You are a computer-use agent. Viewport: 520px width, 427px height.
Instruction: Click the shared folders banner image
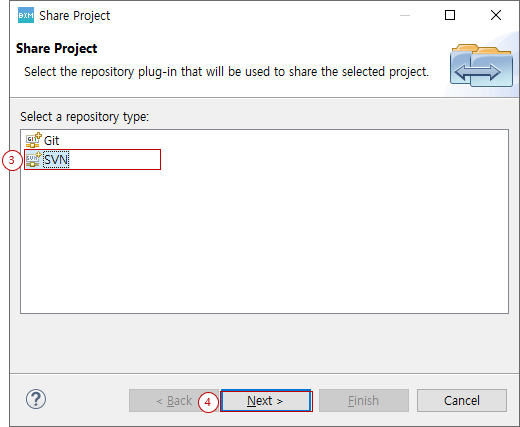coord(481,65)
